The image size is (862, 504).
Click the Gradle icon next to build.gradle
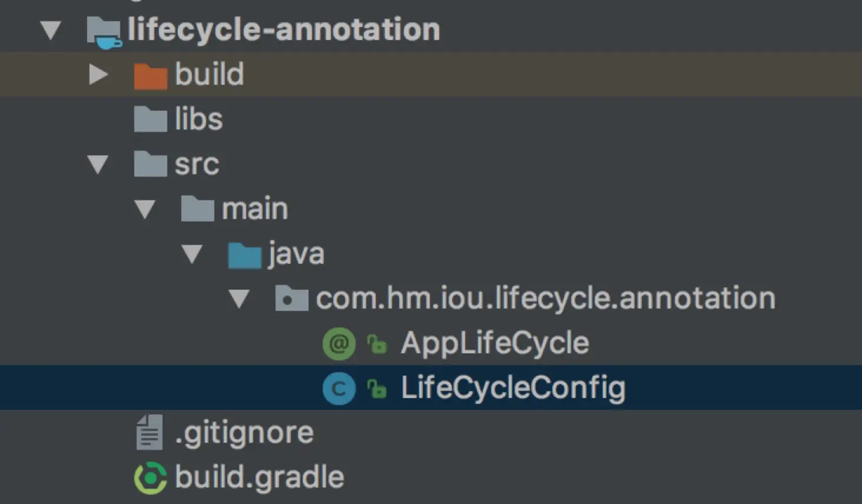[150, 478]
